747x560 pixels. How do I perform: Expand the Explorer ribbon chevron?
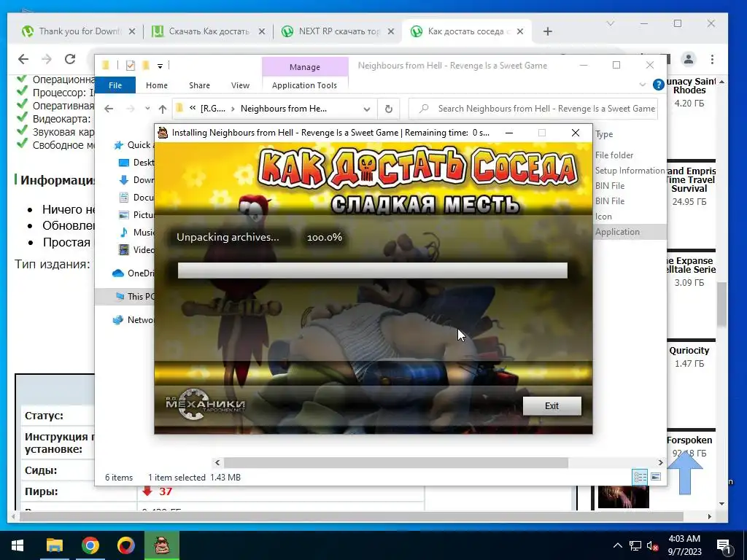[642, 85]
